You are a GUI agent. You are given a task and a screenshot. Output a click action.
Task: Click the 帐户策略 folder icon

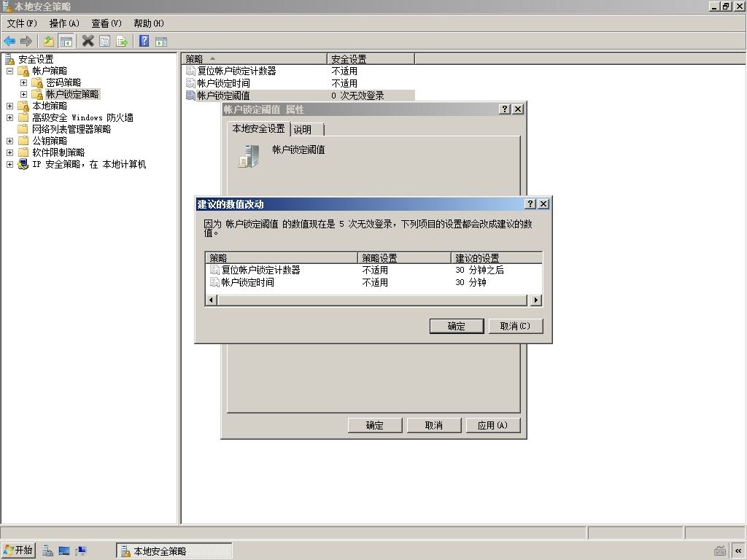(x=23, y=71)
